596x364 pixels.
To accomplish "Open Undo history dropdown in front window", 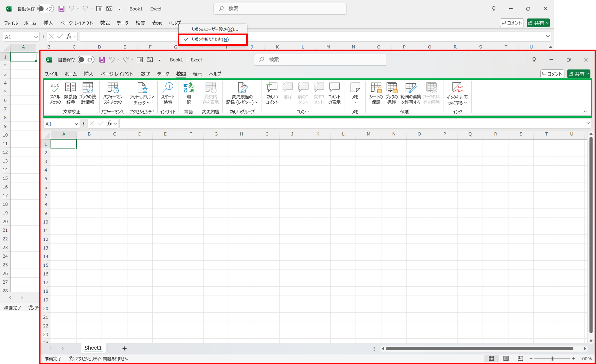I will (x=118, y=60).
